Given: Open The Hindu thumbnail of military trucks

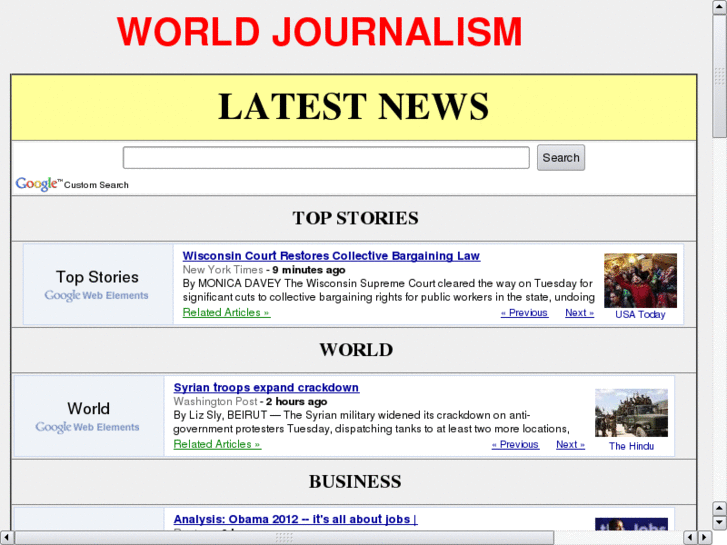Looking at the screenshot, I should click(631, 413).
